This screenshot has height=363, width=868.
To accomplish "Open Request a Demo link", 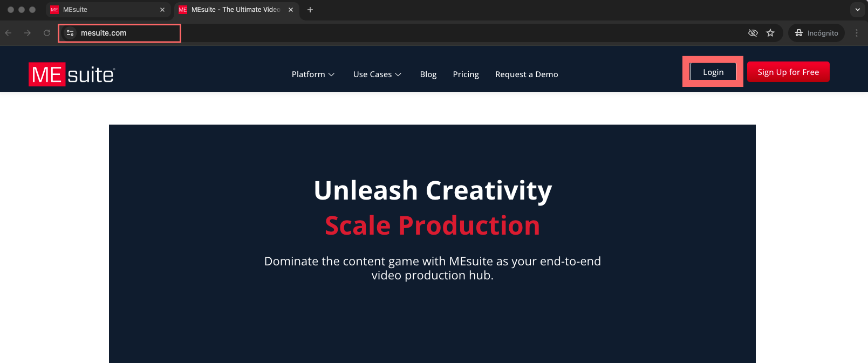I will [527, 74].
